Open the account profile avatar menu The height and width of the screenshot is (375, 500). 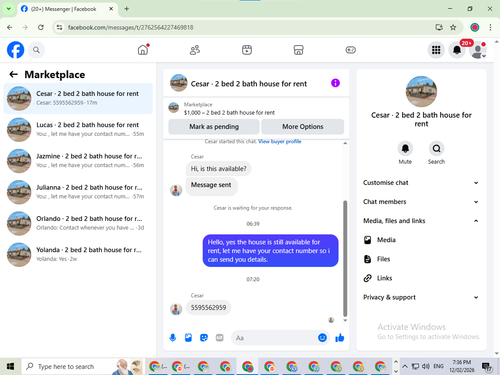(478, 50)
